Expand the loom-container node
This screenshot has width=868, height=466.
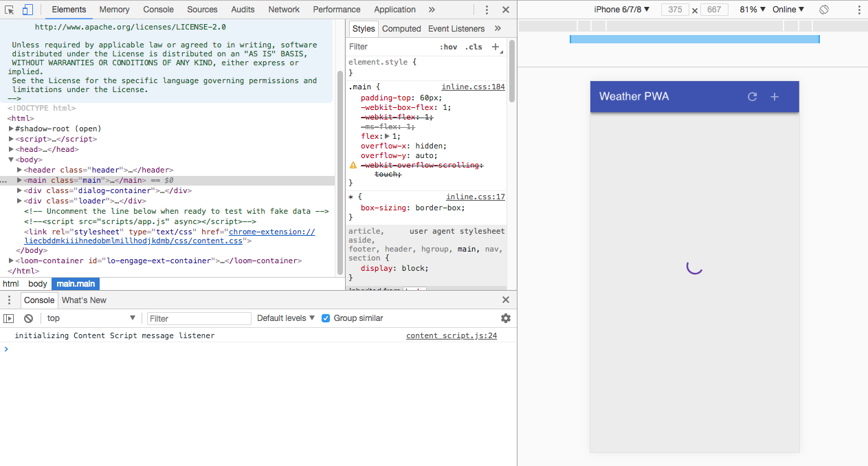click(11, 260)
